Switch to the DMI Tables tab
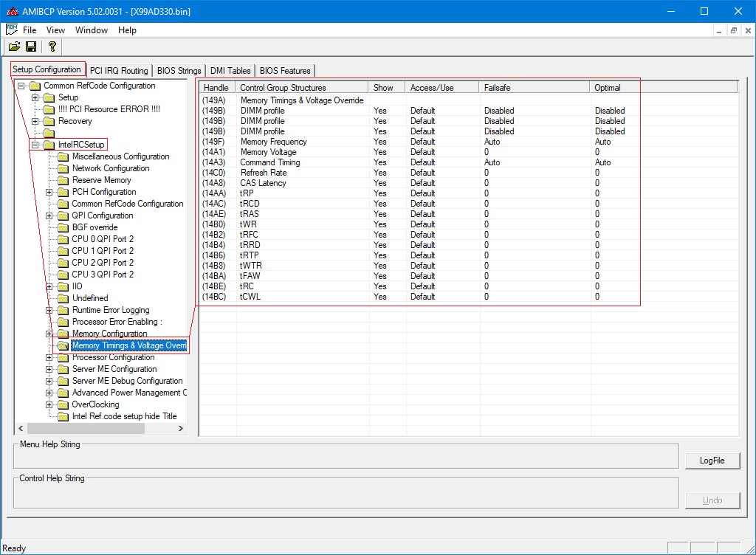 pos(230,70)
